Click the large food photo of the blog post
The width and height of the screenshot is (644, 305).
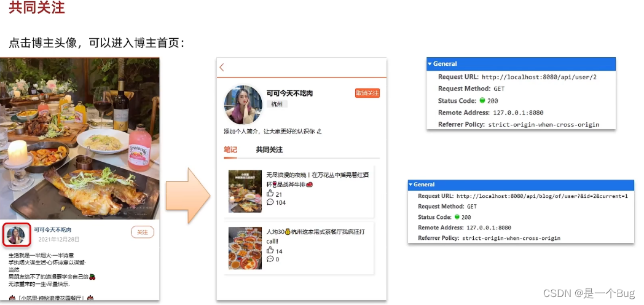pos(80,138)
